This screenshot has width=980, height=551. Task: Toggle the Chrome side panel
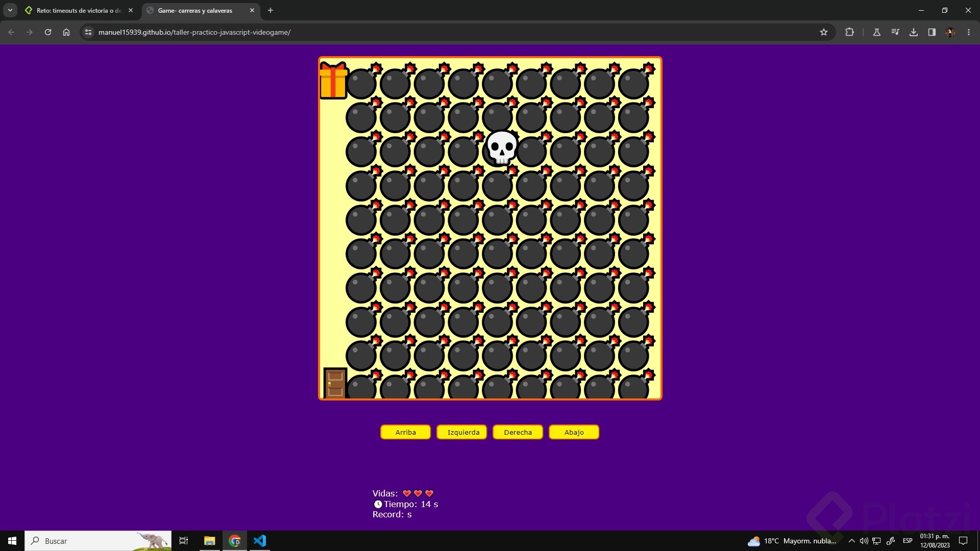pos(932,32)
